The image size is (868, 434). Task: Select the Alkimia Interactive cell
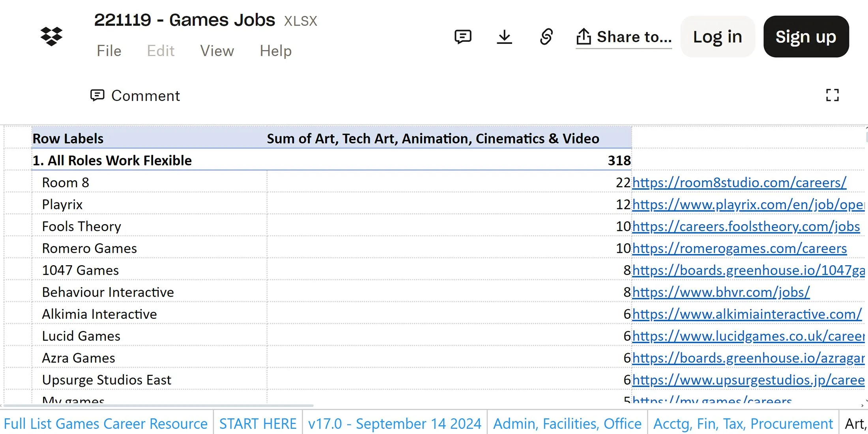149,314
